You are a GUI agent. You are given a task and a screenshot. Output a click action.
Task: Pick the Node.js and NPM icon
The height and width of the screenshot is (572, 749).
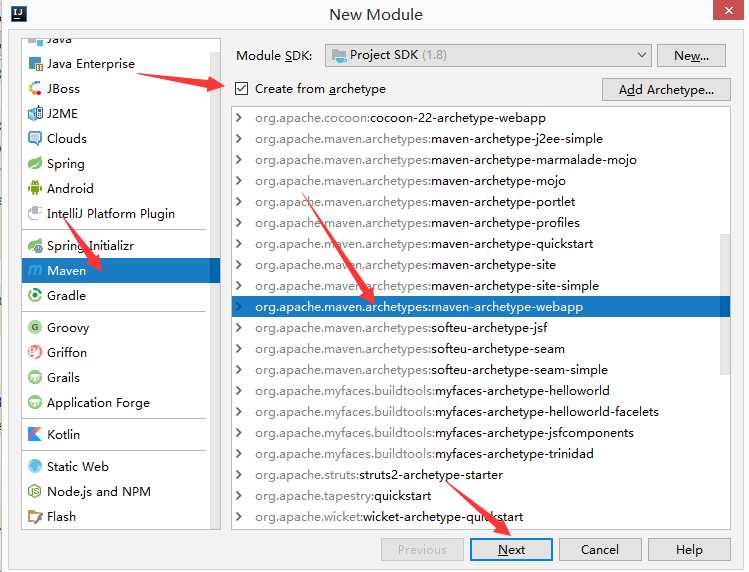[x=35, y=491]
